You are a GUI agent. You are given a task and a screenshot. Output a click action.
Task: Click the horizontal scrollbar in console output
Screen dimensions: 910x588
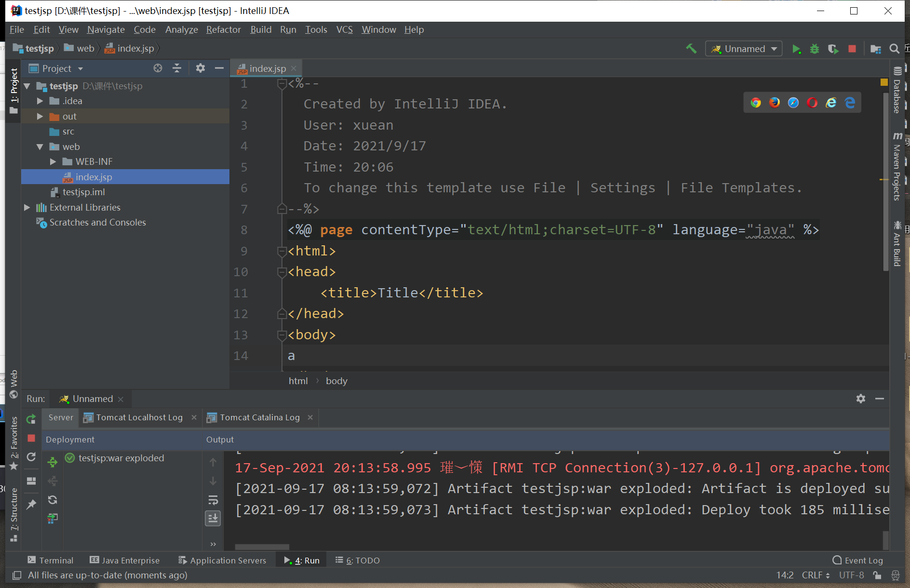click(x=262, y=547)
